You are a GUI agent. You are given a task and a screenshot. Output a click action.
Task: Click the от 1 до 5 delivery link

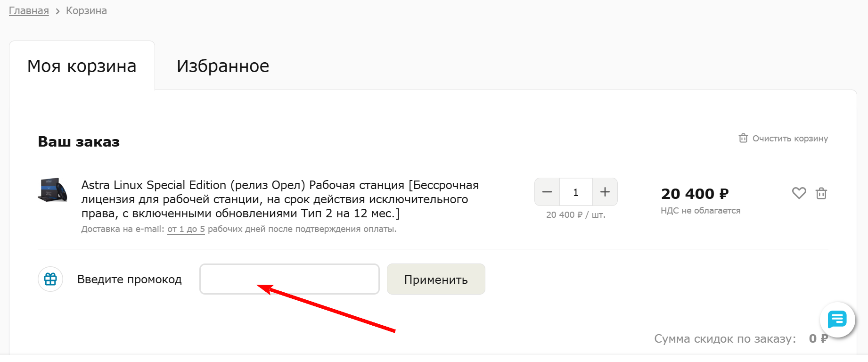[x=186, y=229]
